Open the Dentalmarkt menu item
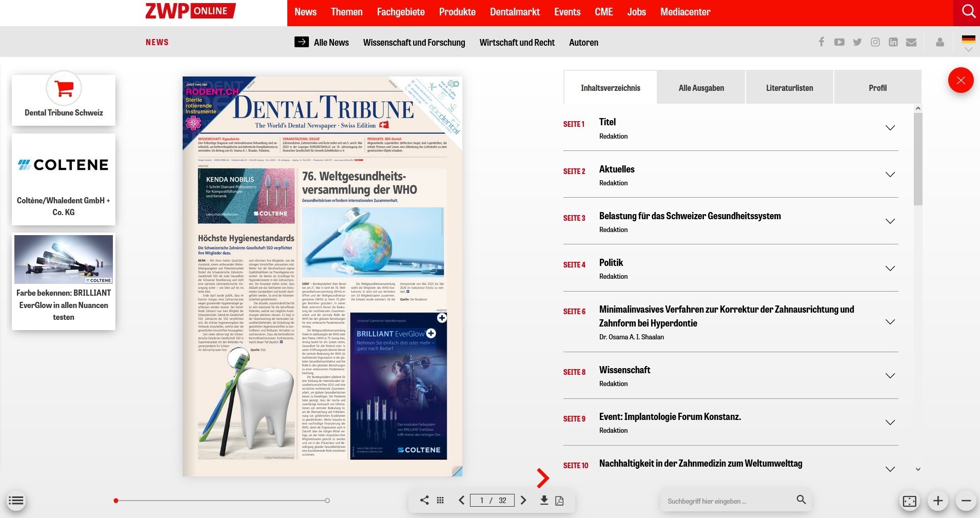The image size is (980, 518). pos(515,12)
